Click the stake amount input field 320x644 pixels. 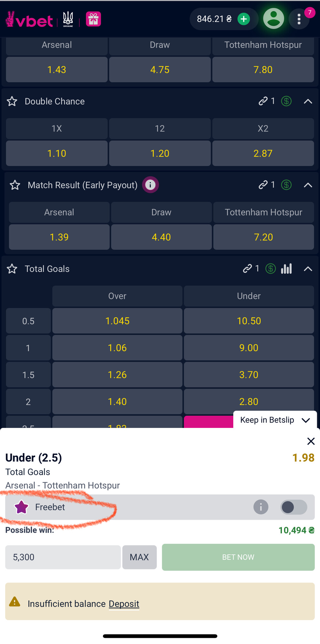coord(63,557)
